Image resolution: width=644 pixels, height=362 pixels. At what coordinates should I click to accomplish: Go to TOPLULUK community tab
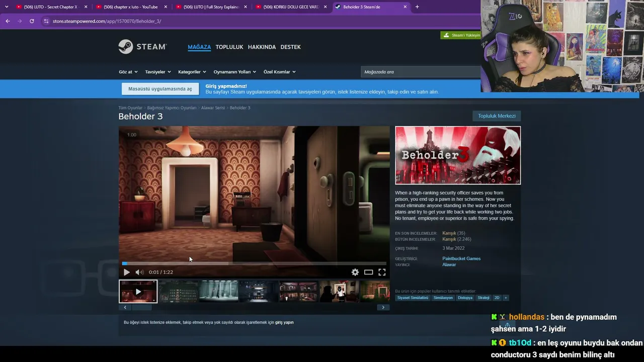pyautogui.click(x=229, y=47)
